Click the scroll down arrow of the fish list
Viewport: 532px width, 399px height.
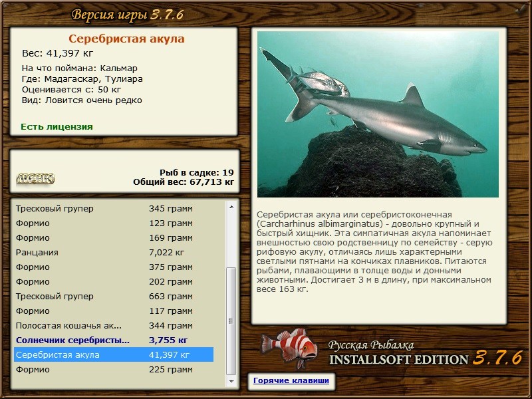pyautogui.click(x=231, y=381)
